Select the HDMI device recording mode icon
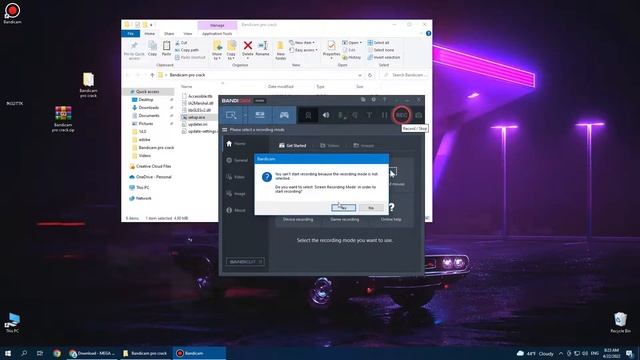Screen dimensions: 640x360 [260, 115]
